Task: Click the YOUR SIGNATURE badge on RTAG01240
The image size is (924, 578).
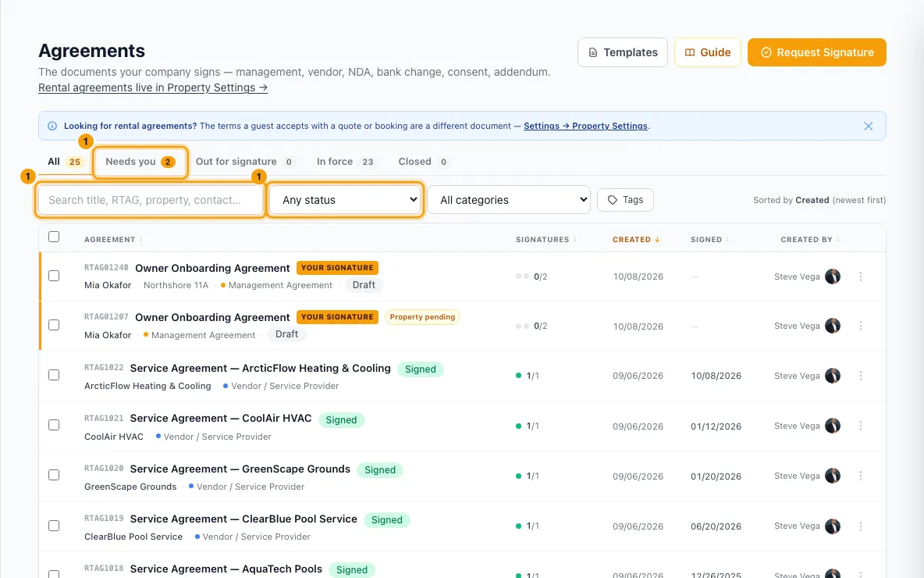Action: [337, 268]
